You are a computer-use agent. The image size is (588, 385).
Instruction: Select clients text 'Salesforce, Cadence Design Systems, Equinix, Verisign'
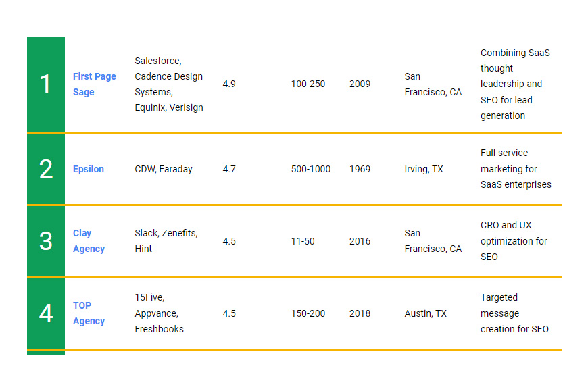click(x=169, y=84)
